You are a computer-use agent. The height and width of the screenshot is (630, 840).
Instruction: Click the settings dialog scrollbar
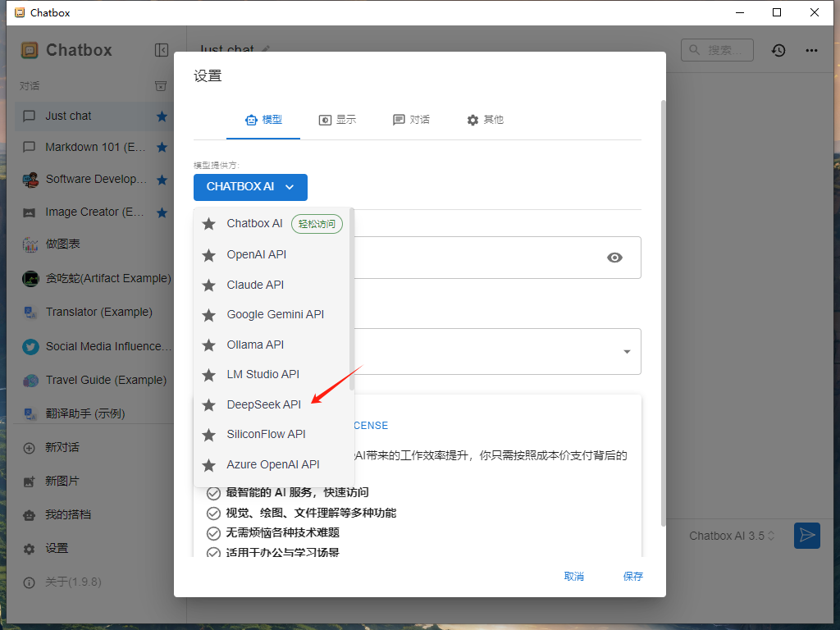663,313
